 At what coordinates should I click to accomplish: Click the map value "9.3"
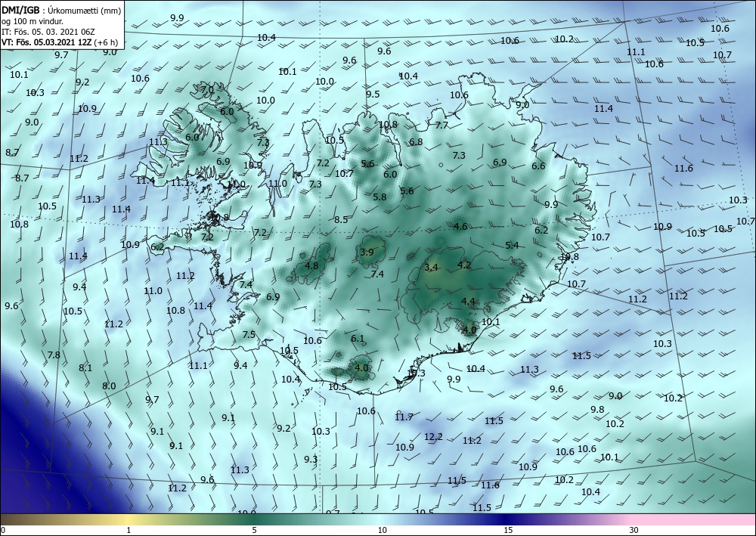click(311, 460)
